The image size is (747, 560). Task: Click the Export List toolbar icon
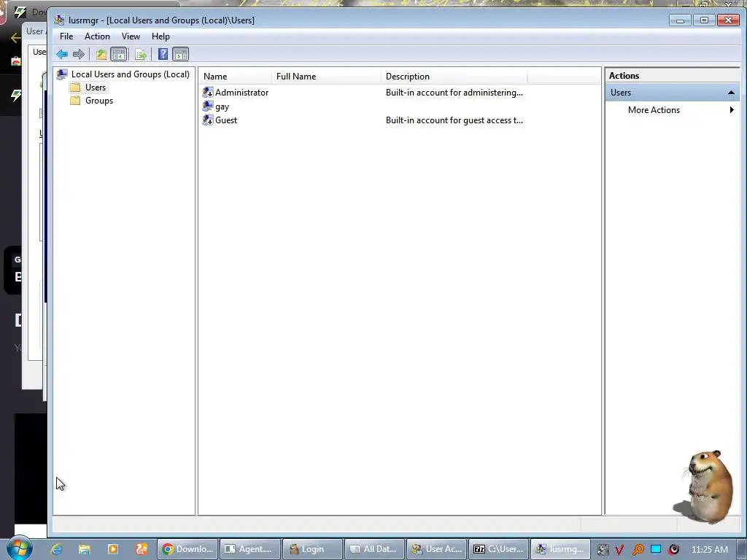pos(141,54)
